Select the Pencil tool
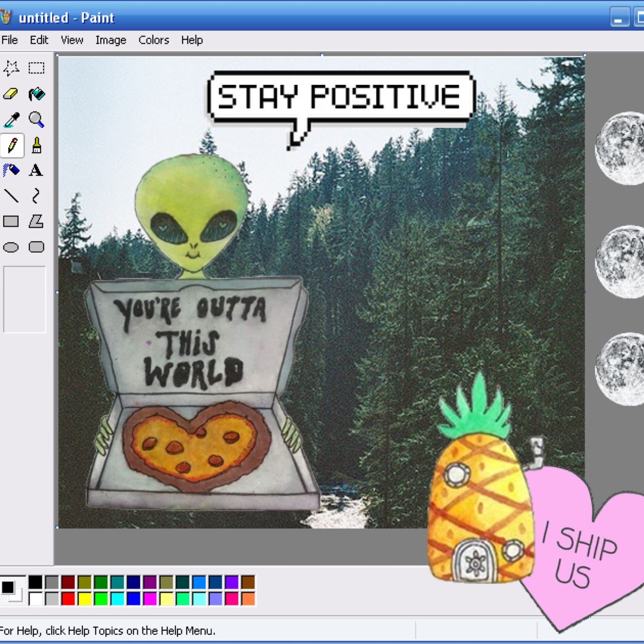The image size is (644, 644). 11,145
